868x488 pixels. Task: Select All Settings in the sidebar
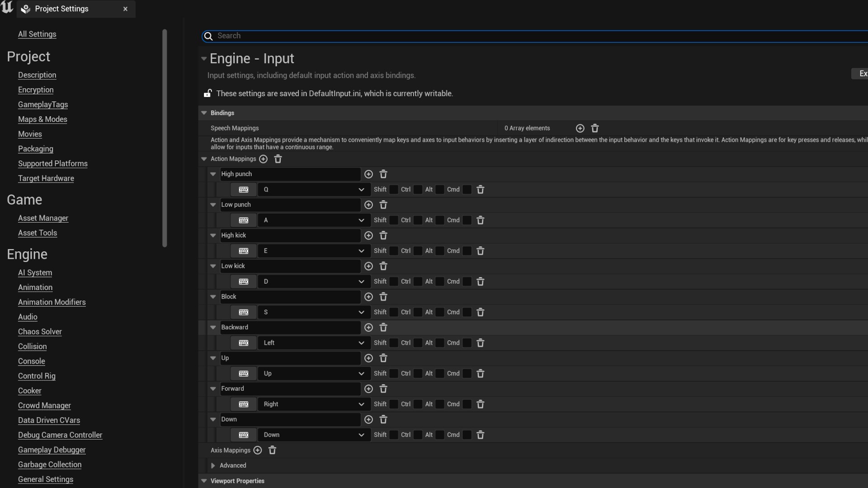tap(37, 34)
